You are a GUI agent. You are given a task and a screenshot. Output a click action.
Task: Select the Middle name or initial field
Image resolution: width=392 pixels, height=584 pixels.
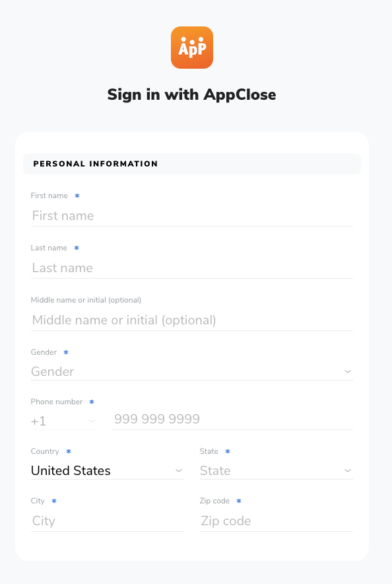[192, 320]
